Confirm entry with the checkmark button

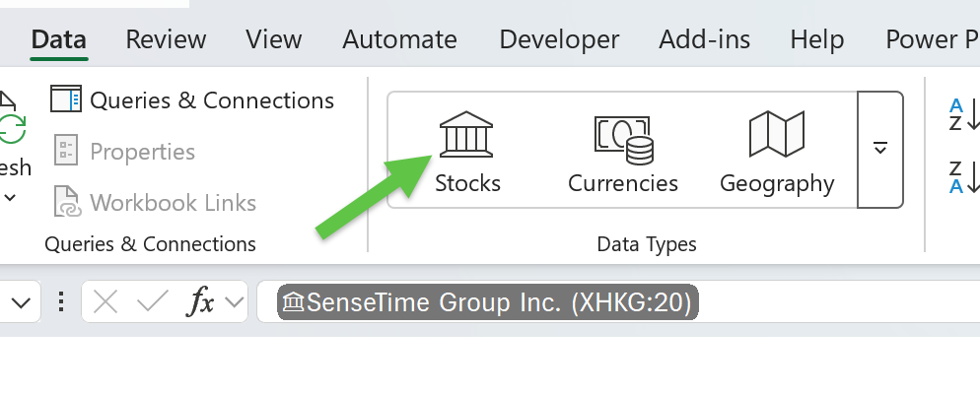[153, 302]
